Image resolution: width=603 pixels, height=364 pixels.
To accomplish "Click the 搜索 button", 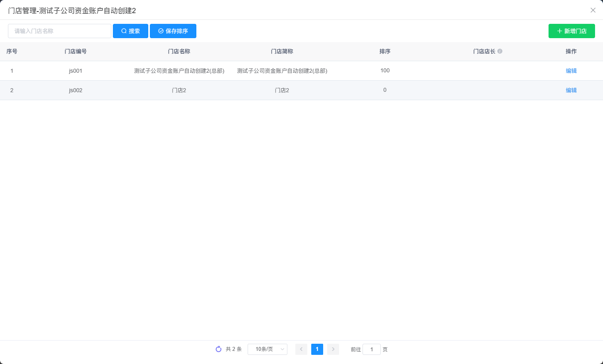I will [x=130, y=31].
